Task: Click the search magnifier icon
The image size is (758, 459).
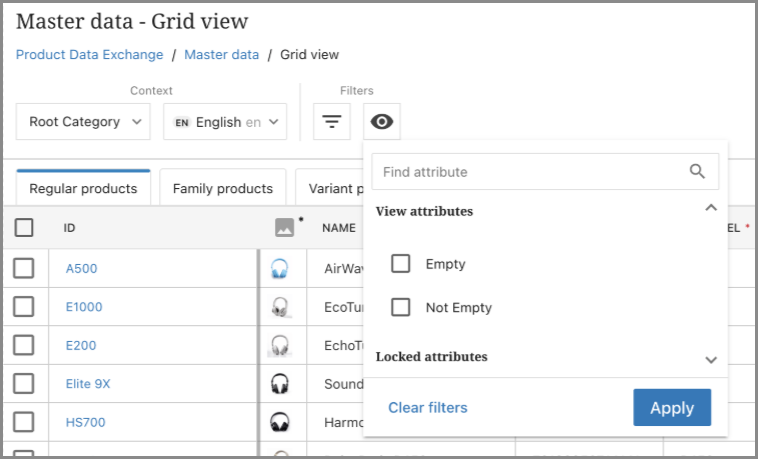Action: [698, 172]
